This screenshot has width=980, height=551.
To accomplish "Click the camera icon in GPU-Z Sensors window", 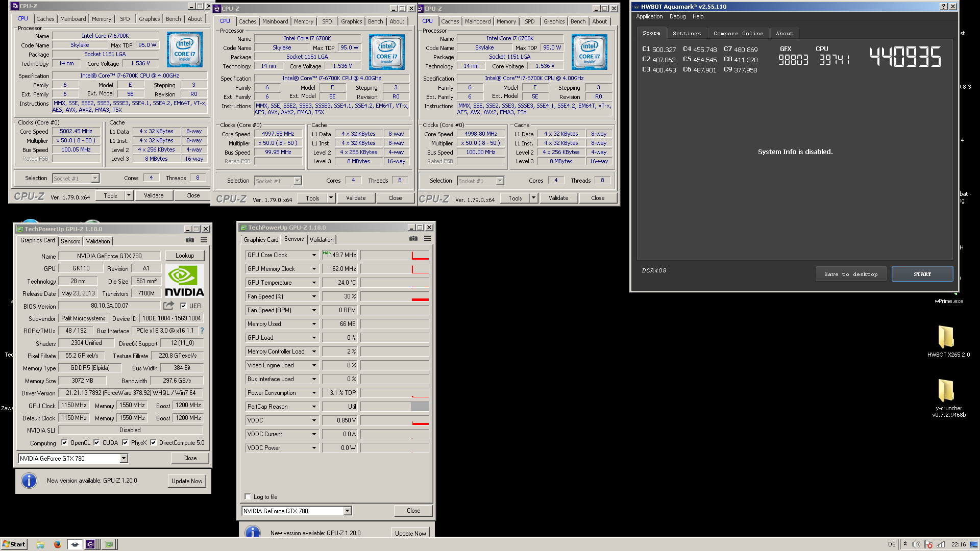I will pos(413,238).
